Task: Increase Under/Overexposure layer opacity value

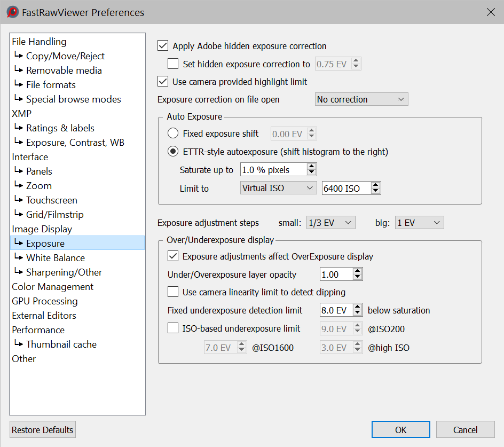Action: (358, 271)
